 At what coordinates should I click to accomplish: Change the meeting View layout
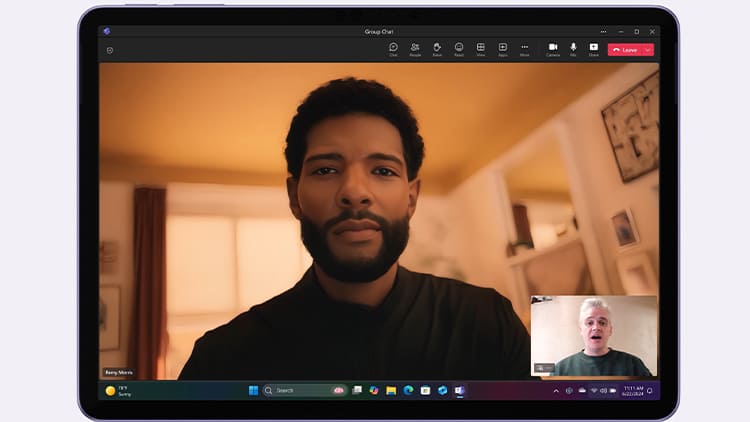[481, 48]
